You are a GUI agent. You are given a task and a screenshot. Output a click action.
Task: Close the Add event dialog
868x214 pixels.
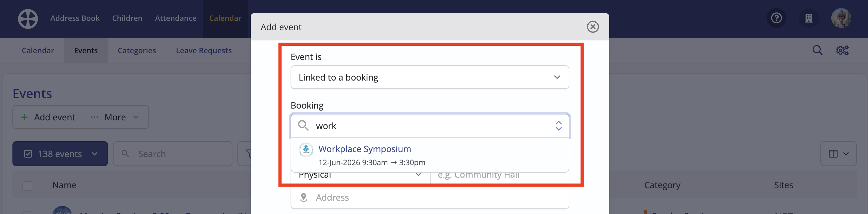click(593, 27)
